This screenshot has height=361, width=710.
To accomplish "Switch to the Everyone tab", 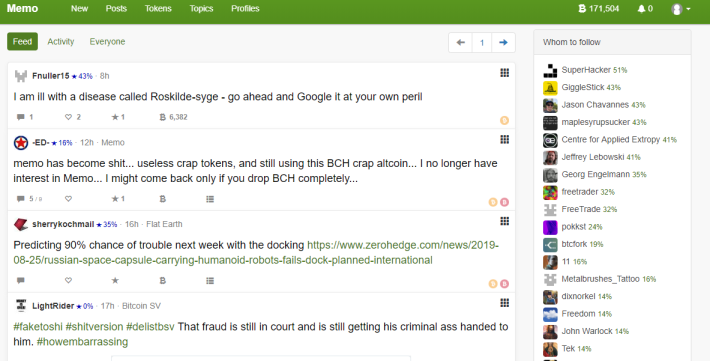I will coord(107,42).
